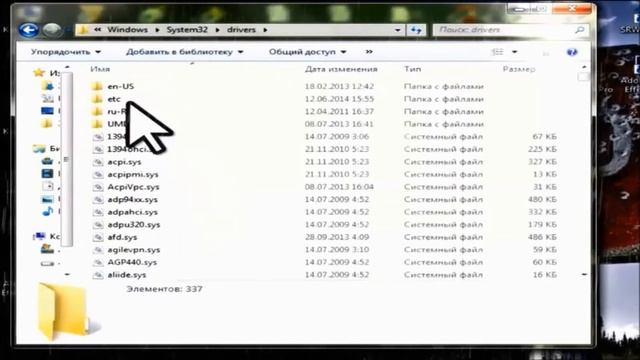The image size is (640, 360).
Task: Show earlier path segments double chevron
Action: coord(98,30)
